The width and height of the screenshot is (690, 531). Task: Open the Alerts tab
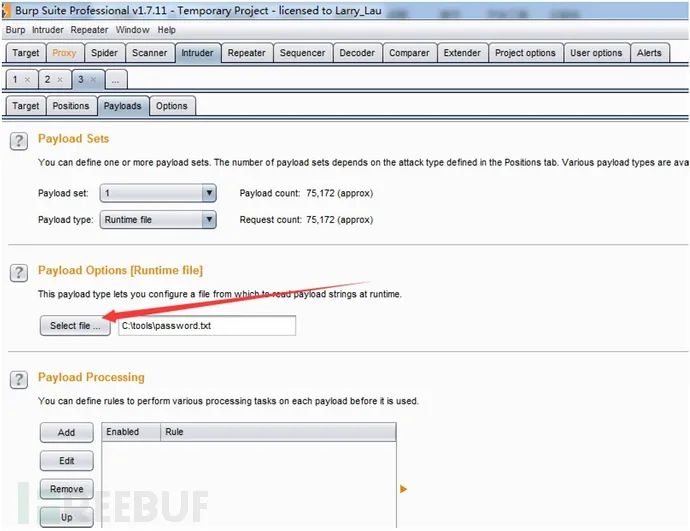[x=650, y=53]
